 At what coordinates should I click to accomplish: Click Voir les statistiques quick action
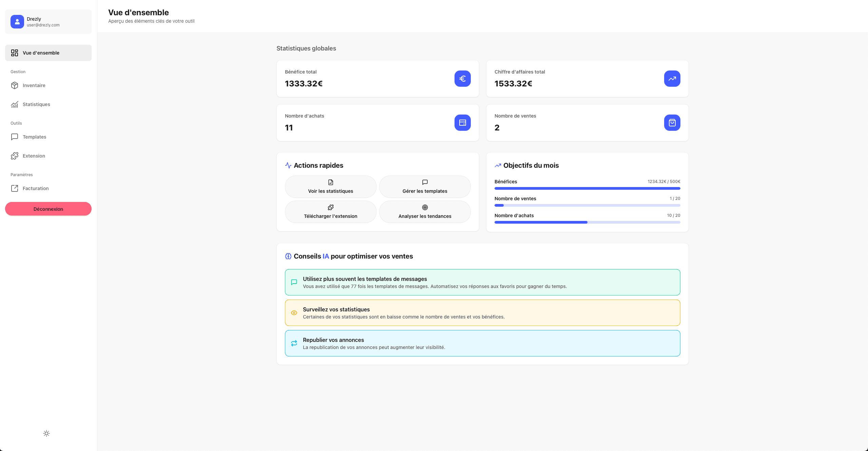pos(330,187)
